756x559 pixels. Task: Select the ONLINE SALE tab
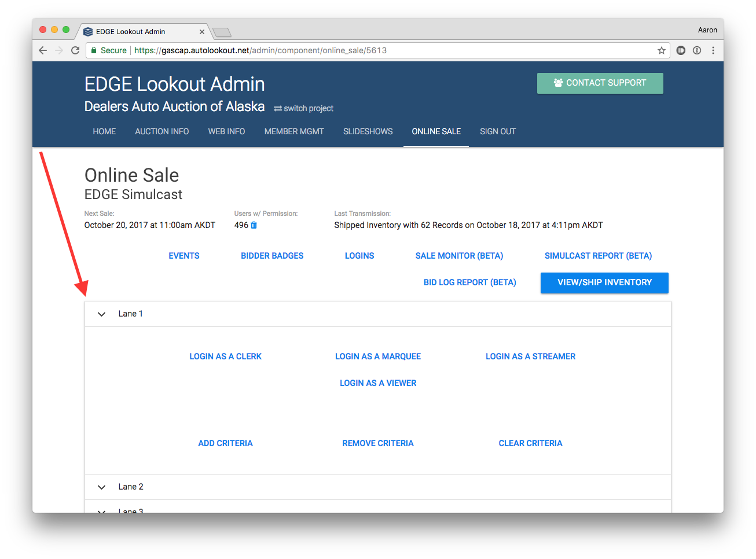coord(436,131)
